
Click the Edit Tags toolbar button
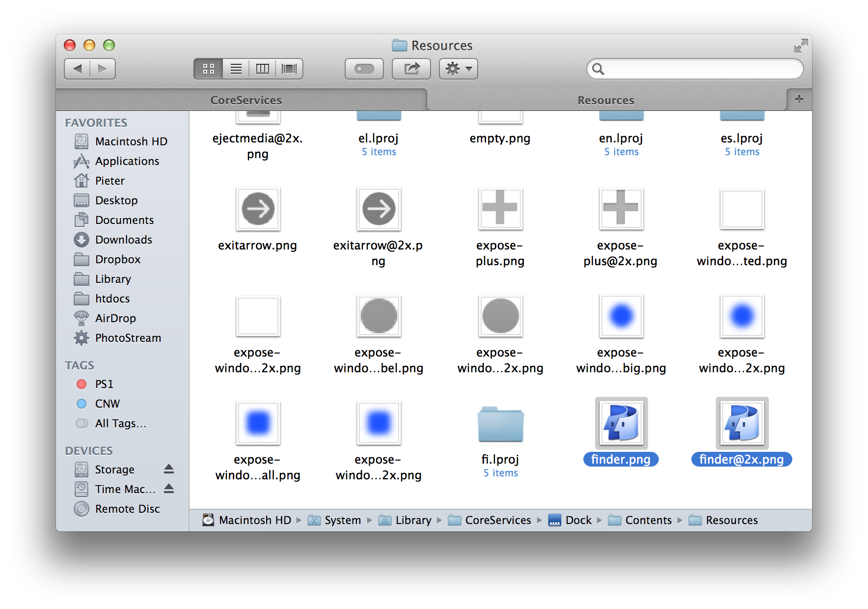pyautogui.click(x=364, y=69)
